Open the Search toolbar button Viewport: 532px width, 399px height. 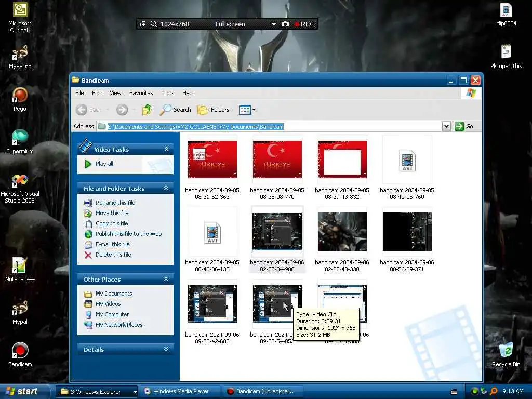coord(176,110)
